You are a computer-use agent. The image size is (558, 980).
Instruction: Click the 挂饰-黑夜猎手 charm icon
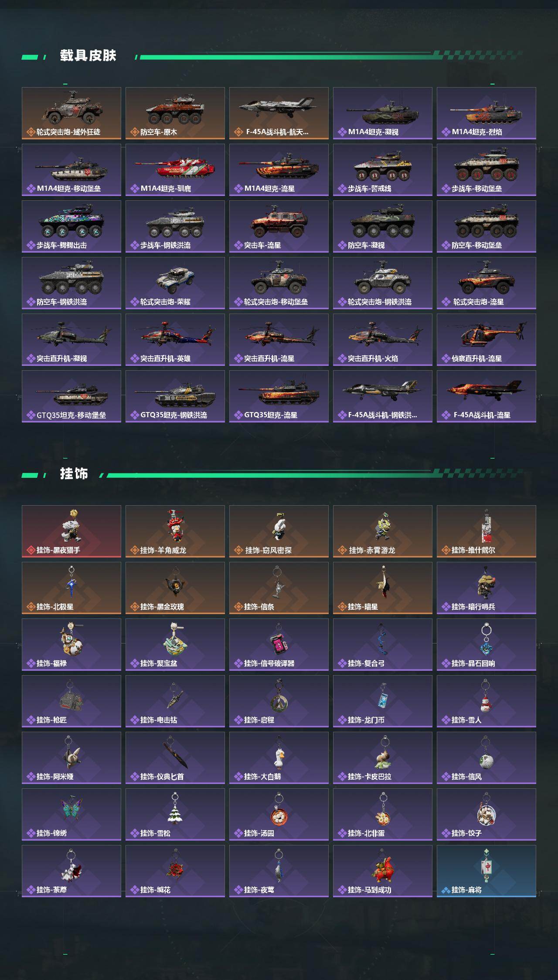[71, 531]
